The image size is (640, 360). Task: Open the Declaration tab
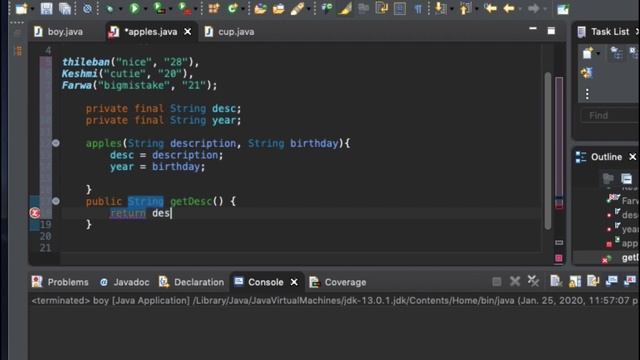point(191,282)
